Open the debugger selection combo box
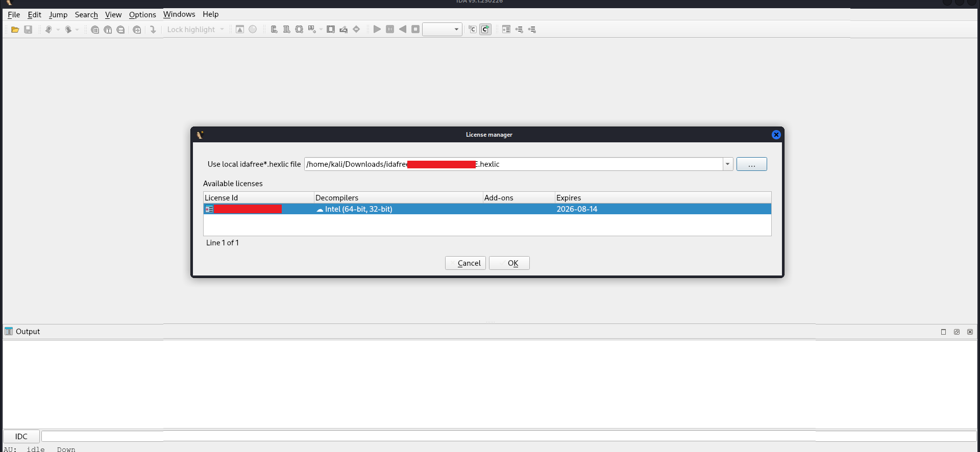This screenshot has height=452, width=980. 442,30
